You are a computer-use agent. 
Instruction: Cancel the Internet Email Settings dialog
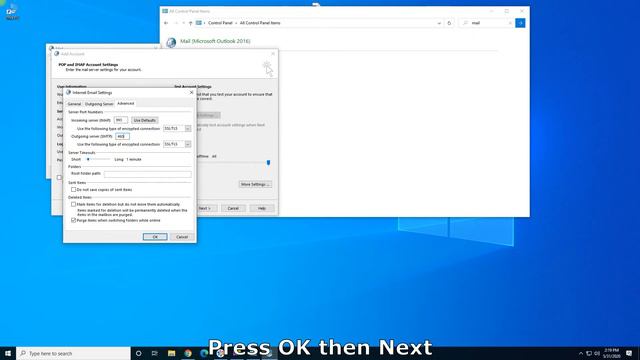click(182, 237)
